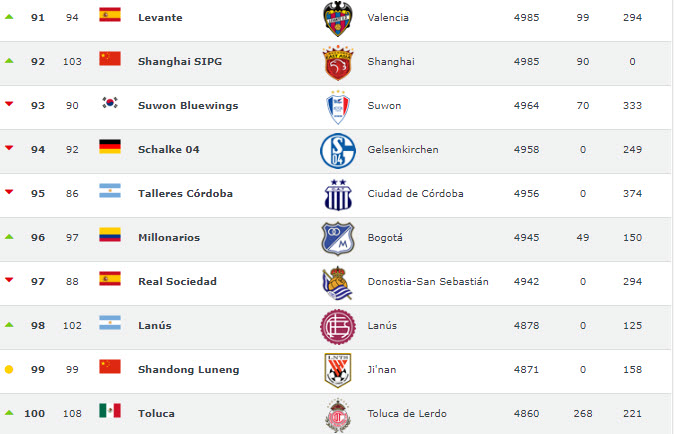Click the Shanghai SIPG club crest

pyautogui.click(x=337, y=62)
